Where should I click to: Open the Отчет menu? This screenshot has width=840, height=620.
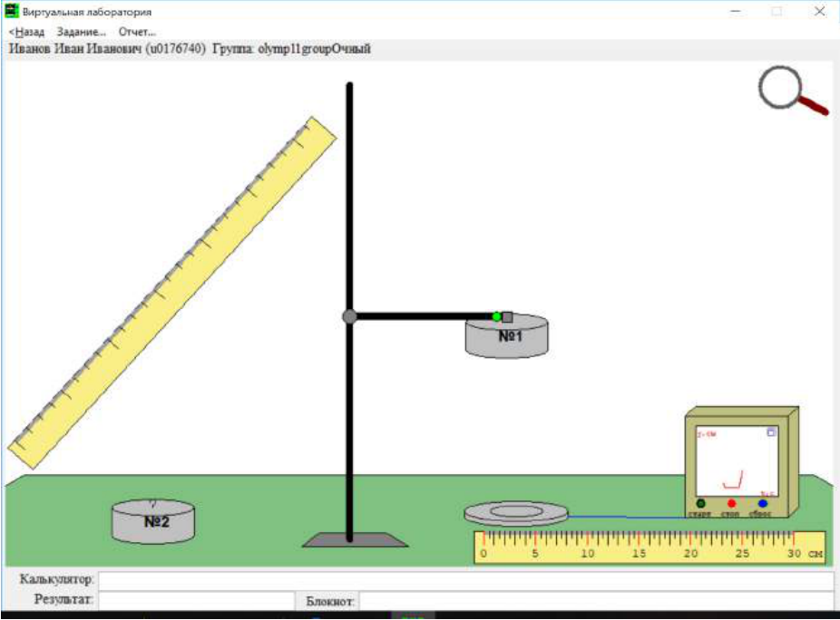137,32
